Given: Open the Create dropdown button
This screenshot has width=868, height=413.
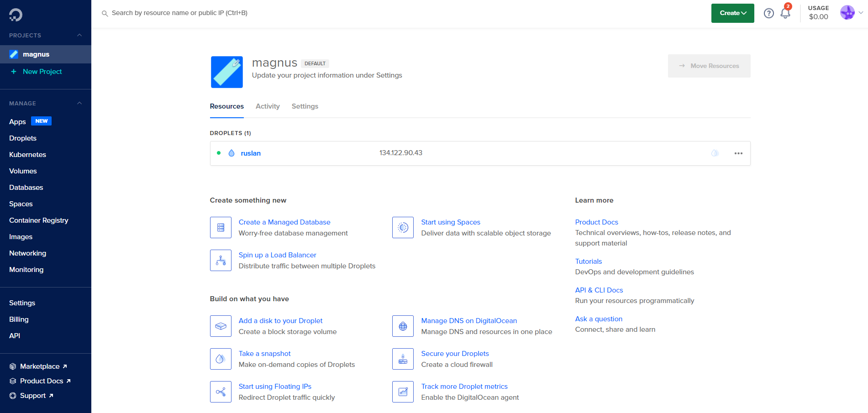Looking at the screenshot, I should 732,13.
